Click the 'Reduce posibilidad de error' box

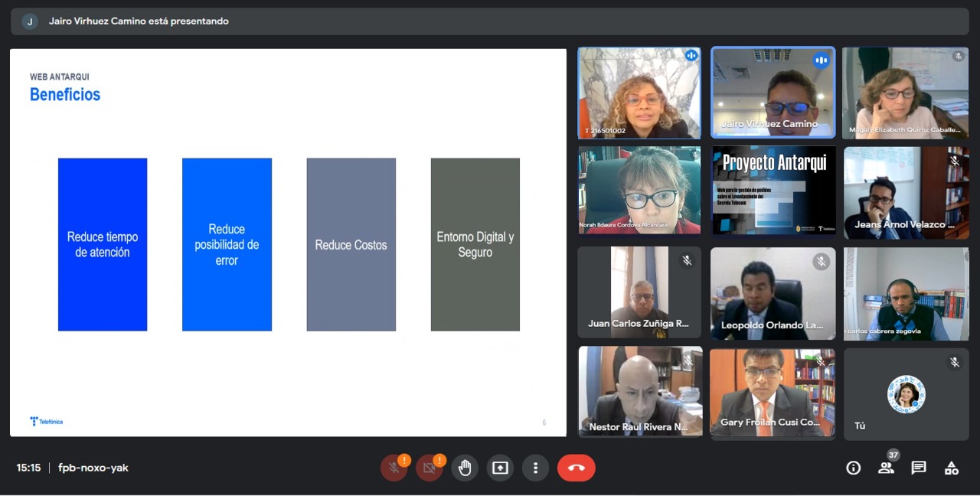tap(227, 244)
